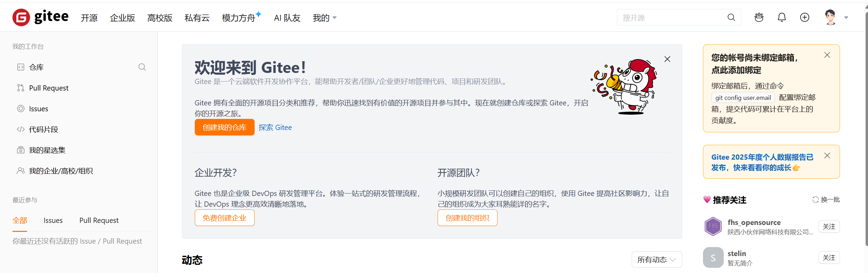The width and height of the screenshot is (868, 273).
Task: Click the plus create-new icon
Action: click(804, 17)
